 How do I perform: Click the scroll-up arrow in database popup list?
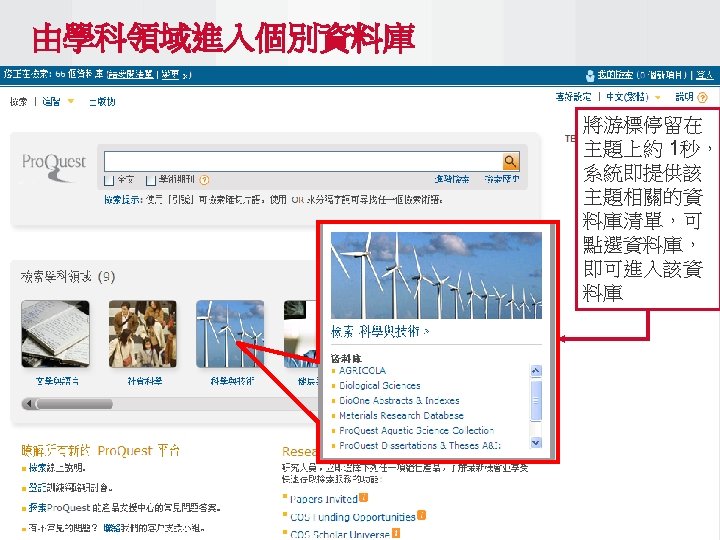536,371
